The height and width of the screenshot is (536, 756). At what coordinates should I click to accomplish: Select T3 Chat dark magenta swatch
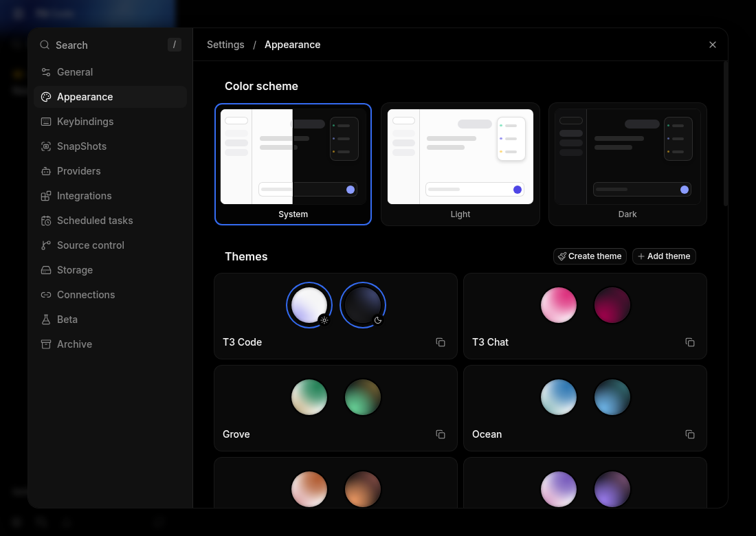(x=612, y=305)
